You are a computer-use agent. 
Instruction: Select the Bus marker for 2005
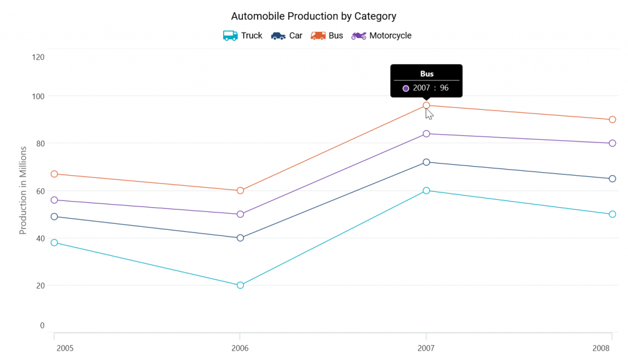(x=54, y=174)
